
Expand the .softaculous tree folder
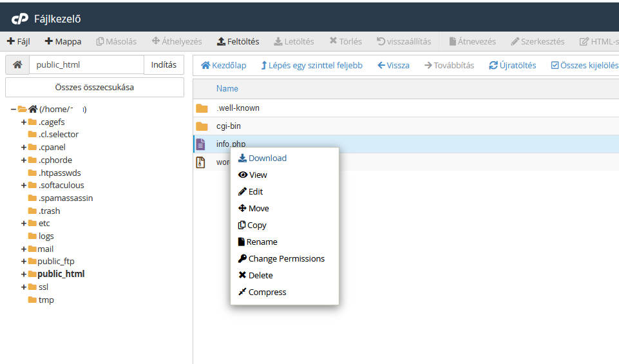[x=24, y=186]
